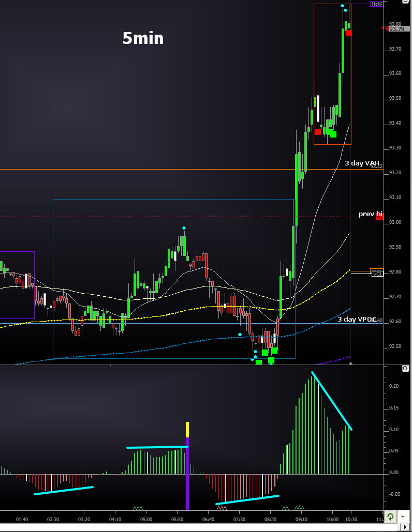Click the plus button beside refresh icon

[403, 516]
